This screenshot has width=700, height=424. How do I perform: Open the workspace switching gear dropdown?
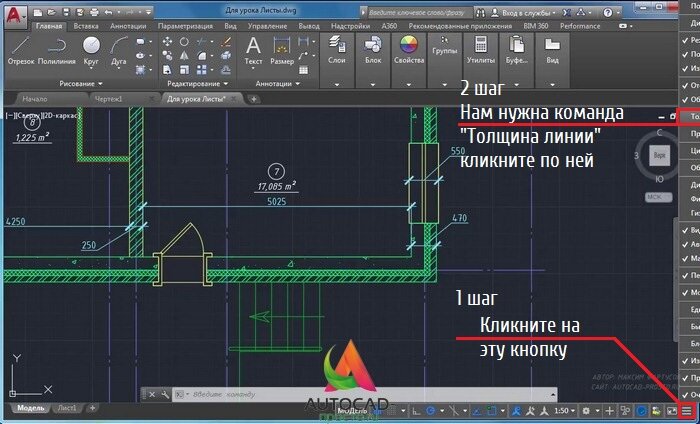coord(597,411)
